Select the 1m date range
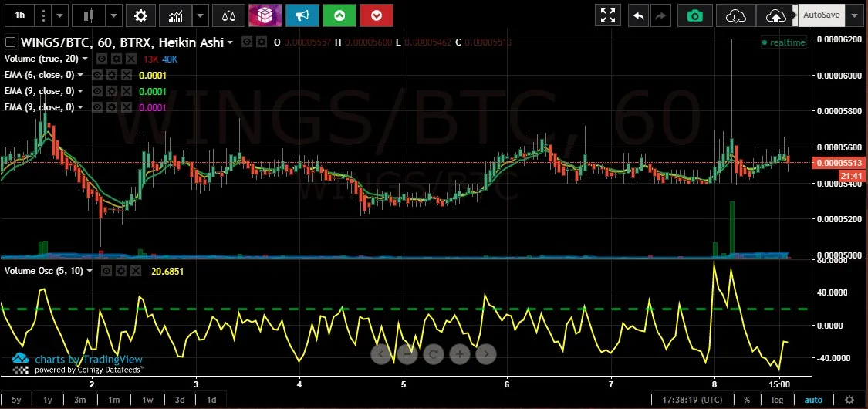Viewport: 868px width, 409px height. point(113,400)
